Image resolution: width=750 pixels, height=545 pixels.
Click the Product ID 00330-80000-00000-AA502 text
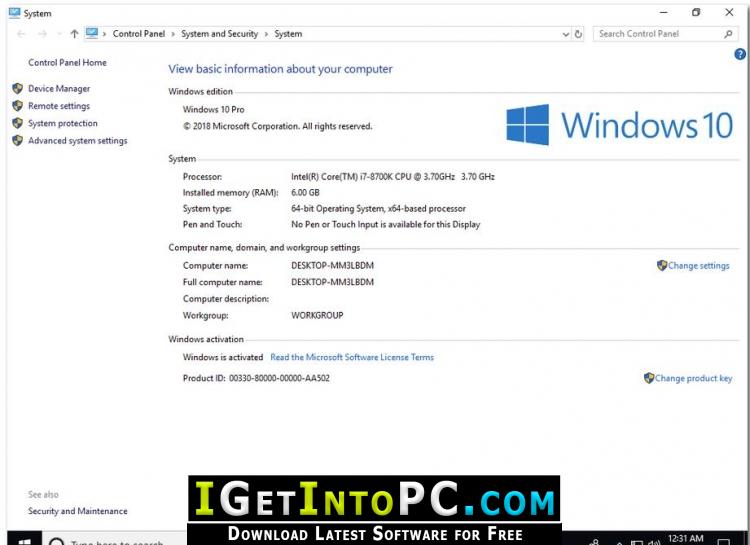tap(256, 378)
